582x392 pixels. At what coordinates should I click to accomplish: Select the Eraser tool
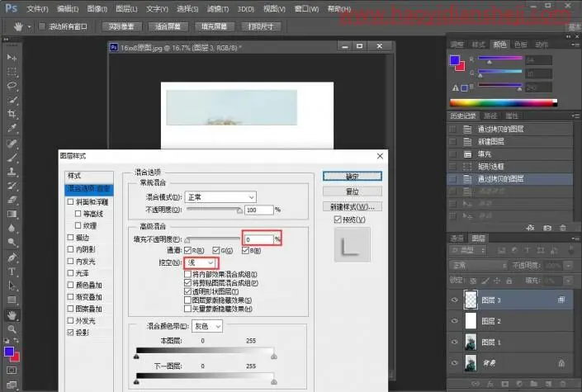pyautogui.click(x=12, y=200)
